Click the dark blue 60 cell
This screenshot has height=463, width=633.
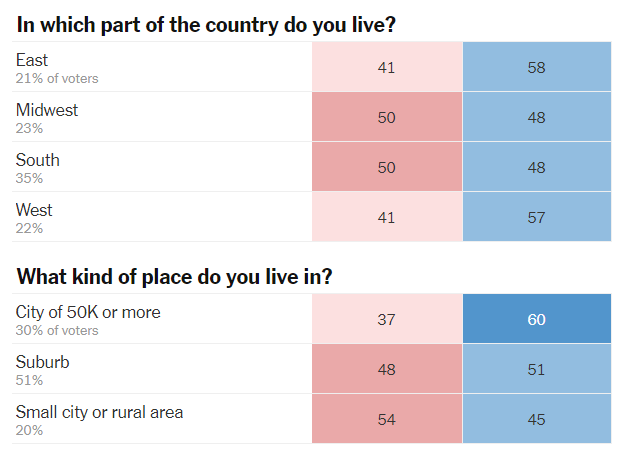point(536,319)
